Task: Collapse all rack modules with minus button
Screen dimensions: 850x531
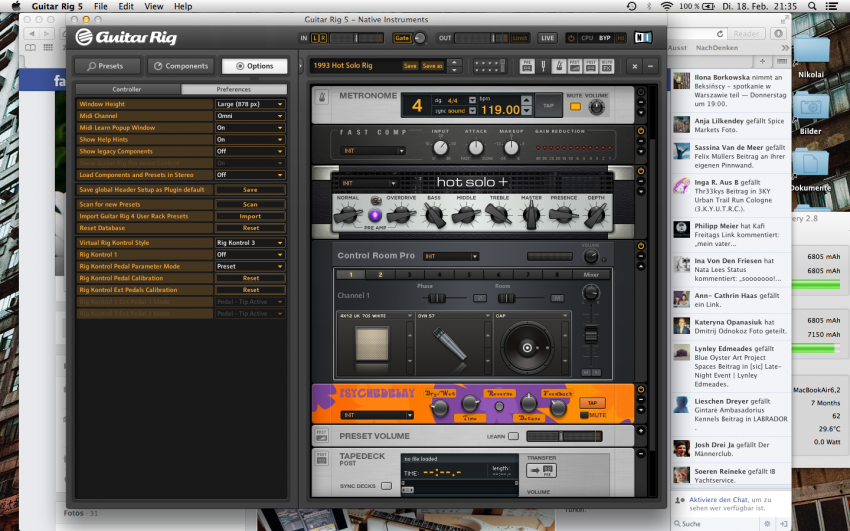Action: [650, 66]
